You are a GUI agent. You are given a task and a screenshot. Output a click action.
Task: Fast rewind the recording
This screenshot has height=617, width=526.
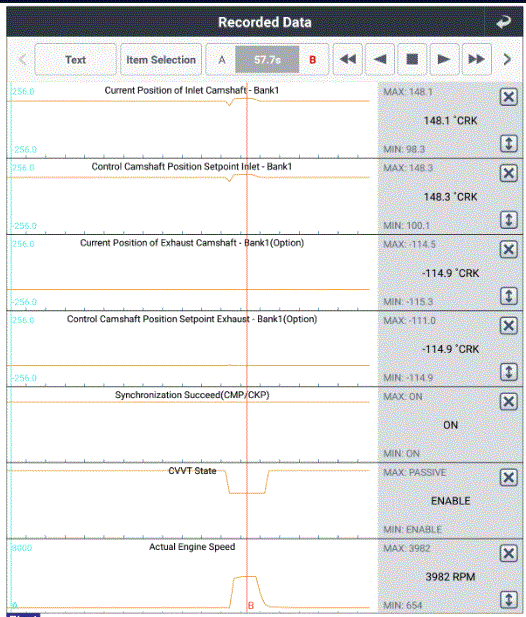(x=348, y=59)
